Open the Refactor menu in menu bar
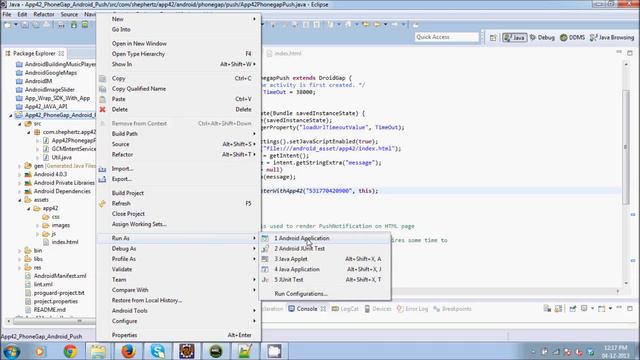This screenshot has height=360, width=640. pos(44,14)
